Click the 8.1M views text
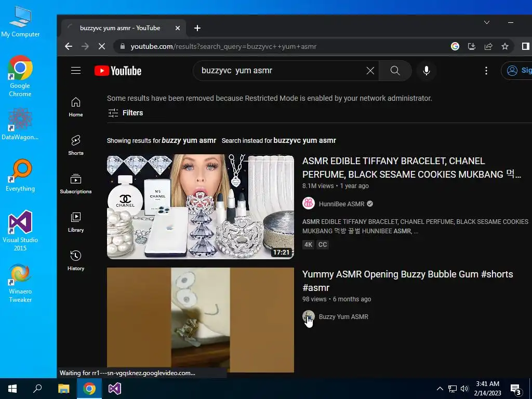Screen dimensions: 532x399 [318, 186]
